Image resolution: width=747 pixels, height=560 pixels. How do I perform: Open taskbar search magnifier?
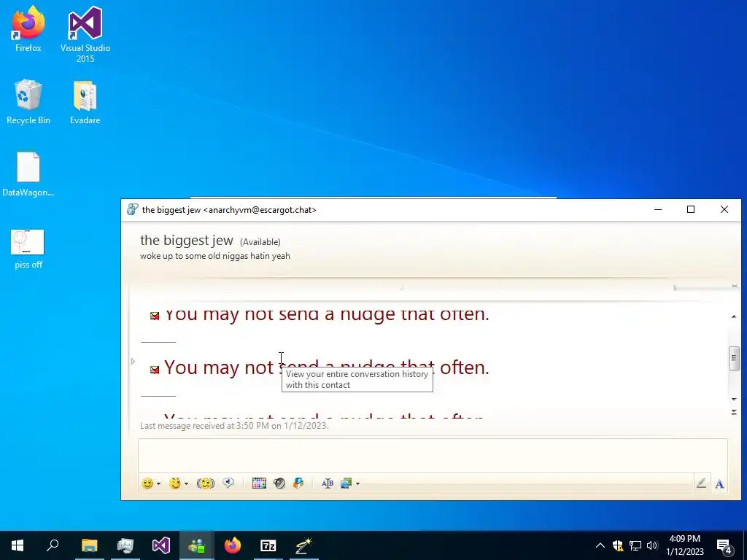[53, 545]
